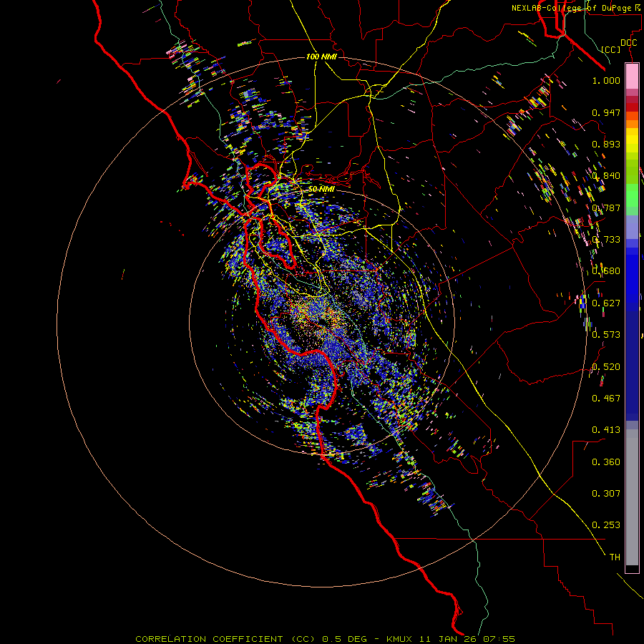Click the 0.680 color scale value
Viewport: 644px width, 644px height.
606,271
